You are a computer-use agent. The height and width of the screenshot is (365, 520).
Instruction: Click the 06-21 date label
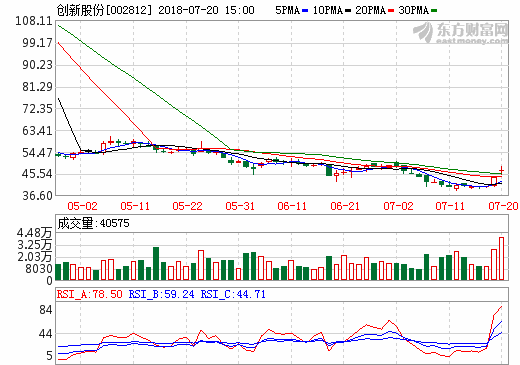pos(345,206)
